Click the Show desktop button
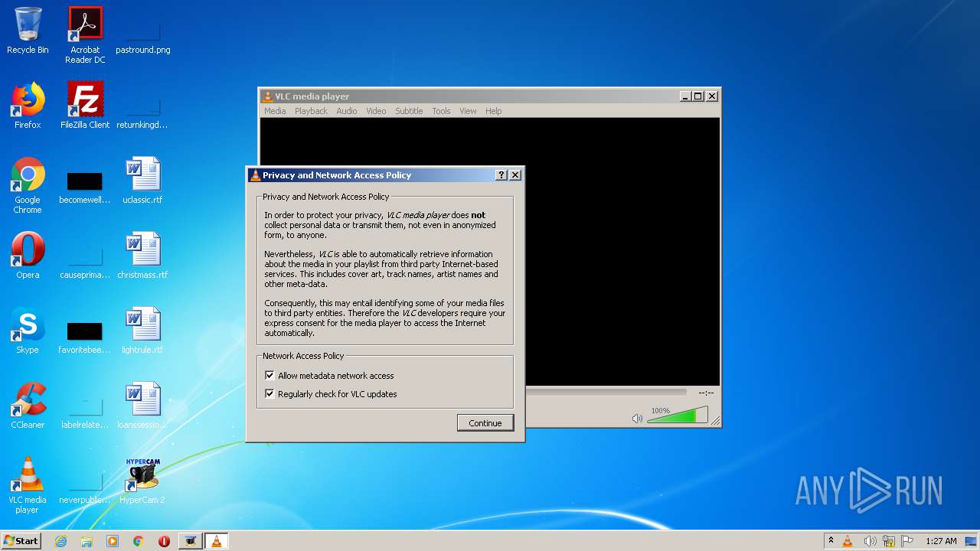The image size is (980, 551). click(972, 541)
